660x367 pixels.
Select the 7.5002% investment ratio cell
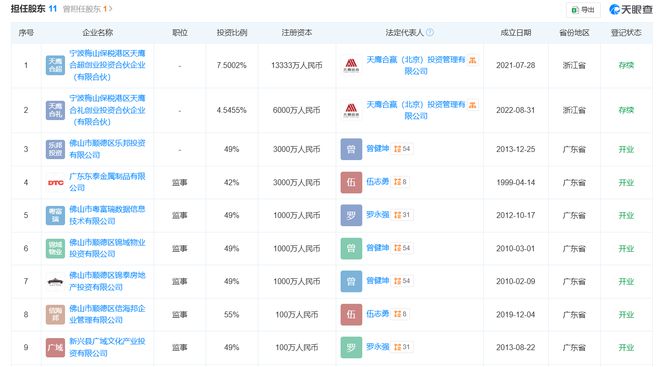[x=232, y=65]
